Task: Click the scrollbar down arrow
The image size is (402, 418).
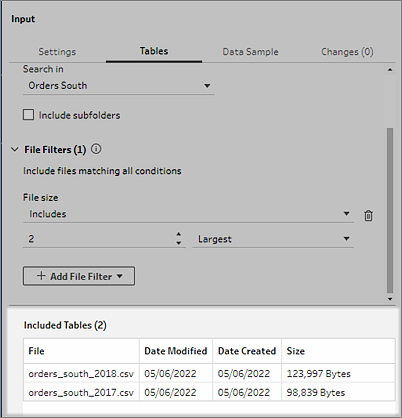Action: pyautogui.click(x=390, y=299)
